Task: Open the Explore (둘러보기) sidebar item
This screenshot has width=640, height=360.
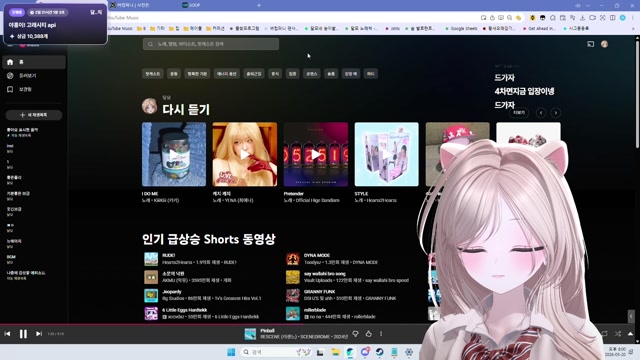Action: pyautogui.click(x=33, y=76)
